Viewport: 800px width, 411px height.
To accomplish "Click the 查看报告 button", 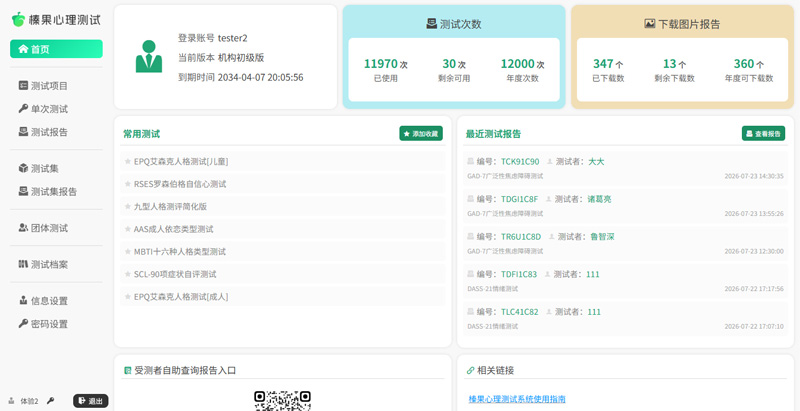I will click(763, 134).
